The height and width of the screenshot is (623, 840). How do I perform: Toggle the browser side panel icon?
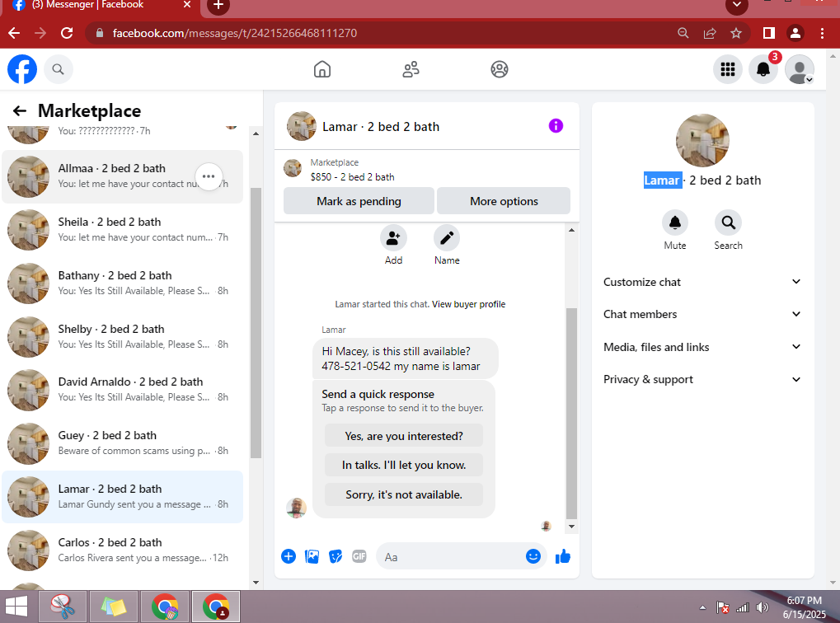click(x=769, y=33)
